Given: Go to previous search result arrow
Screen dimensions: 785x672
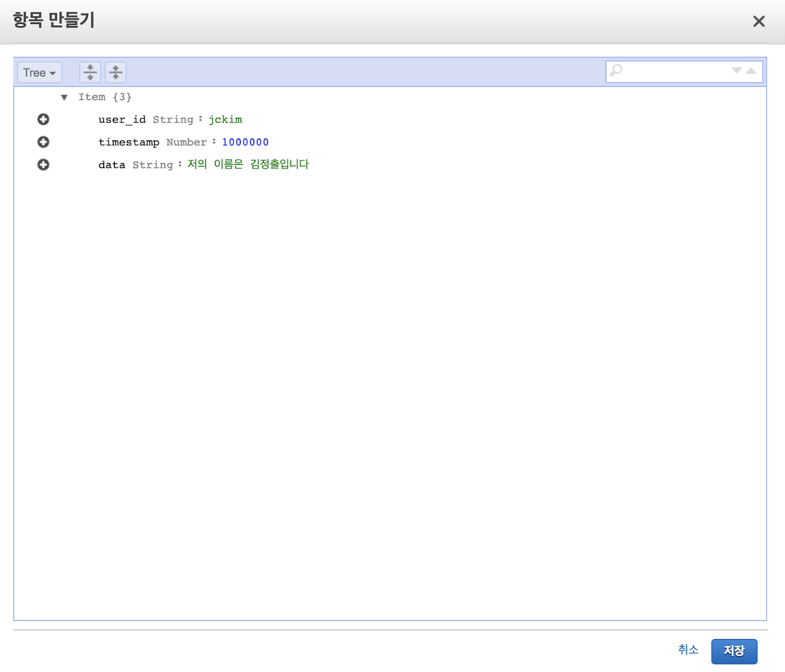Looking at the screenshot, I should coord(751,71).
